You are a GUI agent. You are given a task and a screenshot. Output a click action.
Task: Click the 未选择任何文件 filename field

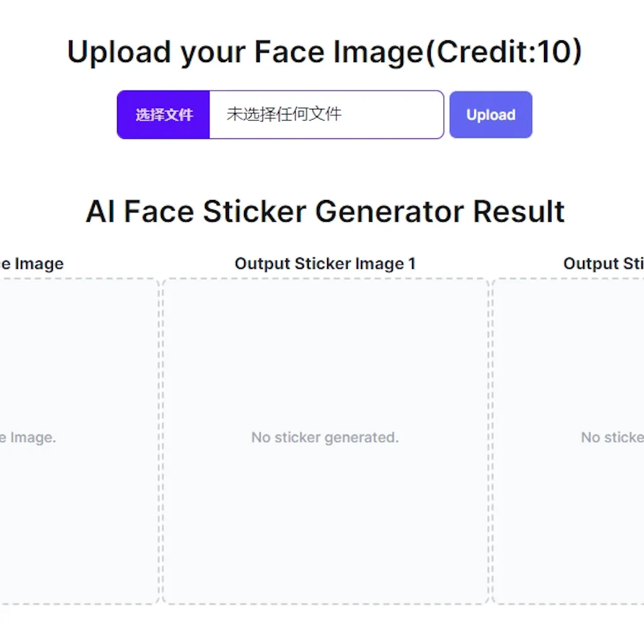[x=327, y=114]
